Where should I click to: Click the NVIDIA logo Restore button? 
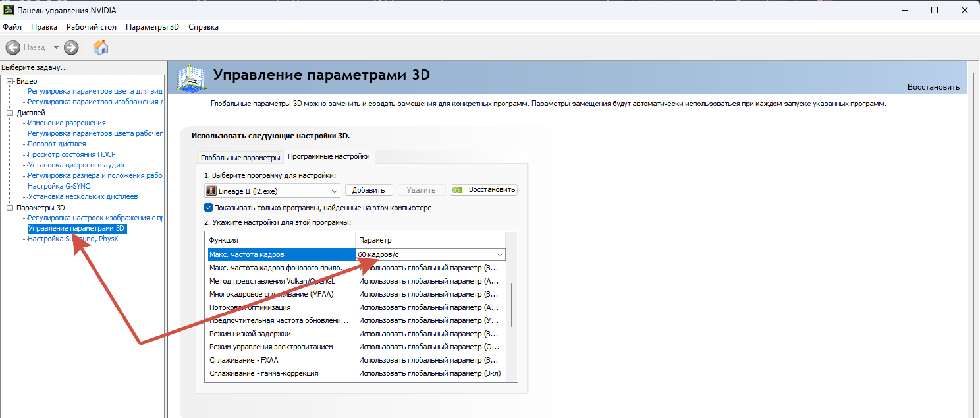pos(483,190)
